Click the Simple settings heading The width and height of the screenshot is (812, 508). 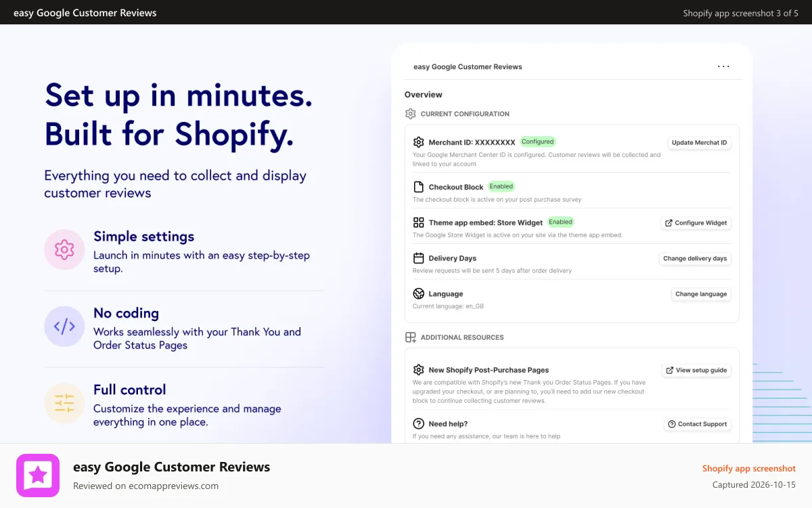(x=143, y=236)
